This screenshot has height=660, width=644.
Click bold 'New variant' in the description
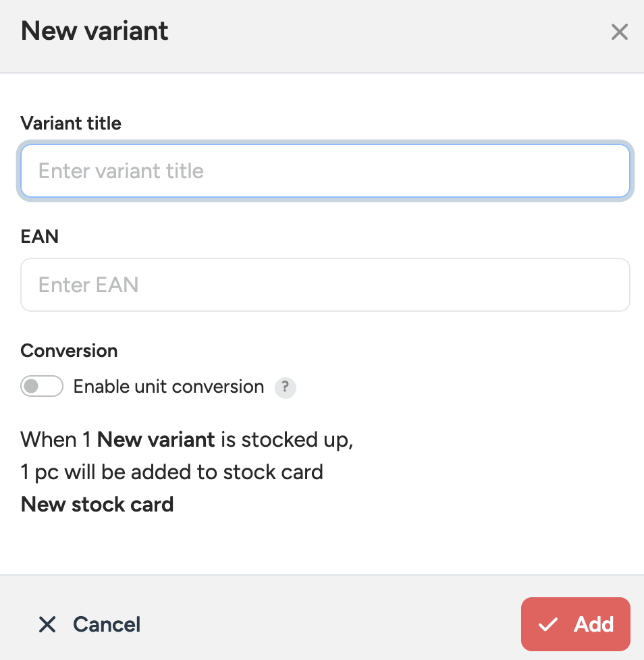pyautogui.click(x=156, y=440)
